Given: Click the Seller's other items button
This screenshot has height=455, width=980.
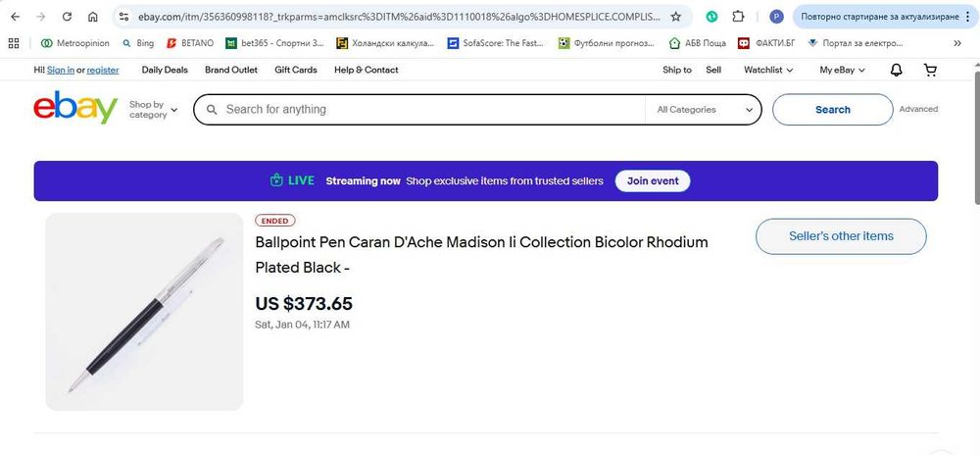Looking at the screenshot, I should [841, 236].
